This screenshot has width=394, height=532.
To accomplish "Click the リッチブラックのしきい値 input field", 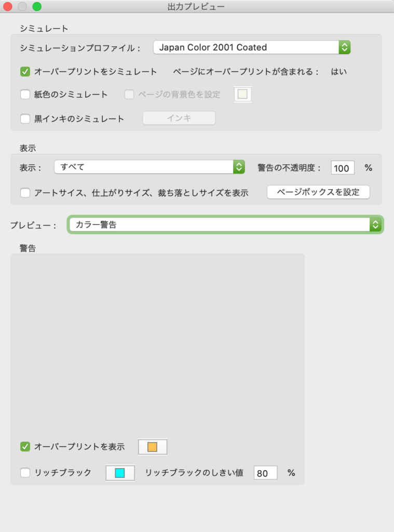I will click(x=265, y=473).
